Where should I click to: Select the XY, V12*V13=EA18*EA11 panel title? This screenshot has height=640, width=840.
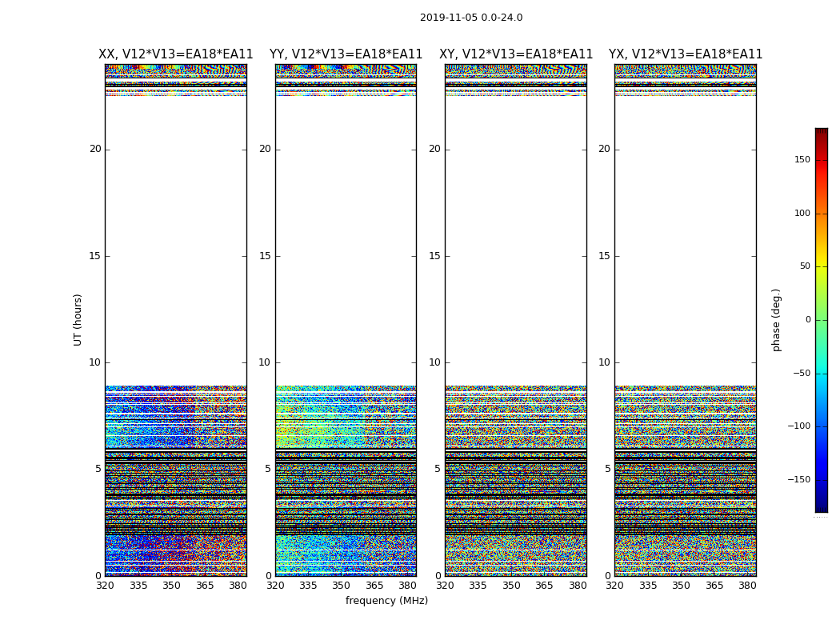(x=516, y=54)
